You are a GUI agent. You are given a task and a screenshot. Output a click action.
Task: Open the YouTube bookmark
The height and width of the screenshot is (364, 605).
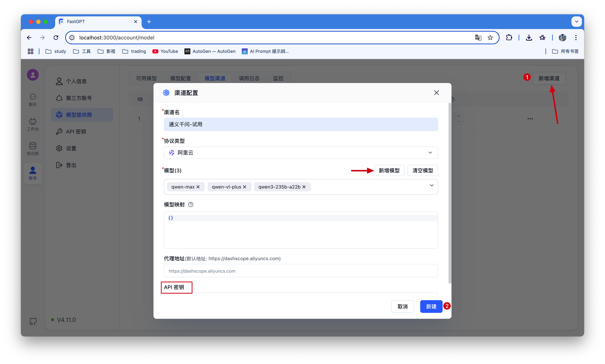pyautogui.click(x=165, y=51)
